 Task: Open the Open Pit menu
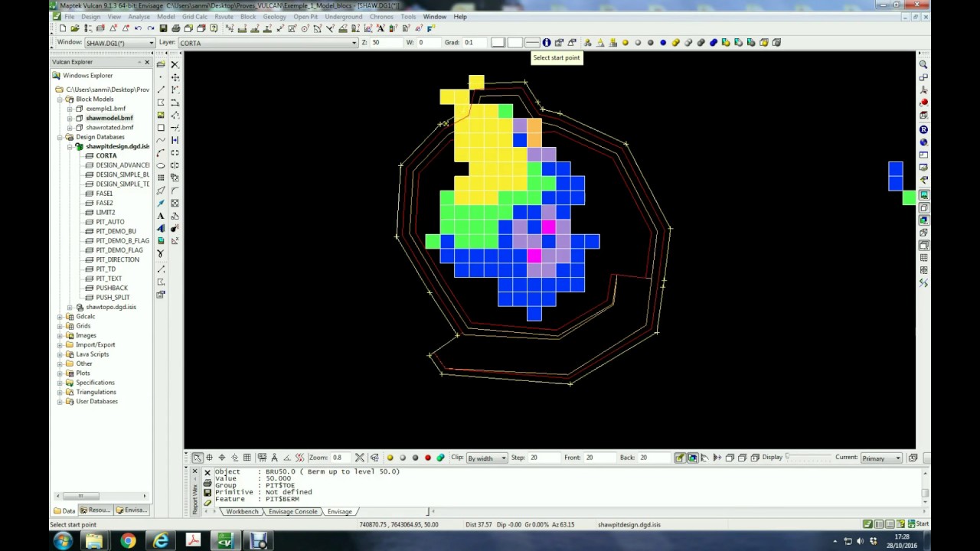point(305,16)
